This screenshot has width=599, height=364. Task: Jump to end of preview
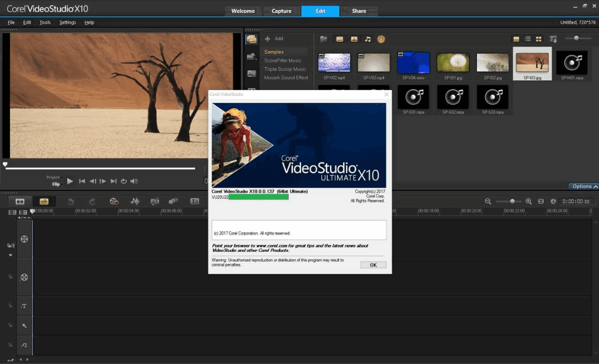(113, 181)
